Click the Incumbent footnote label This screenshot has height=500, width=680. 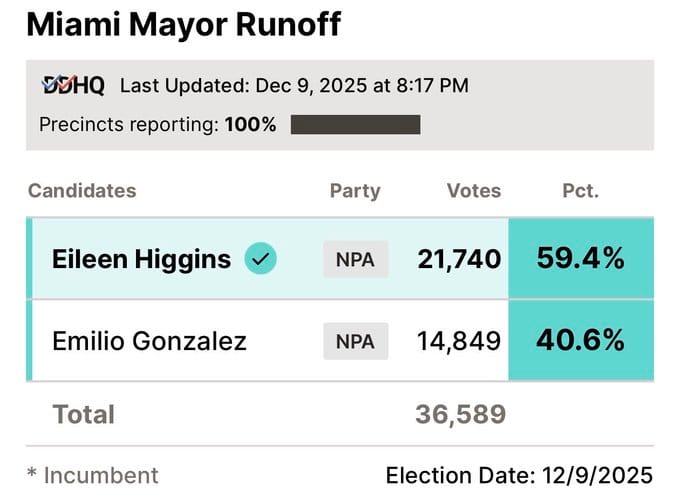point(92,475)
